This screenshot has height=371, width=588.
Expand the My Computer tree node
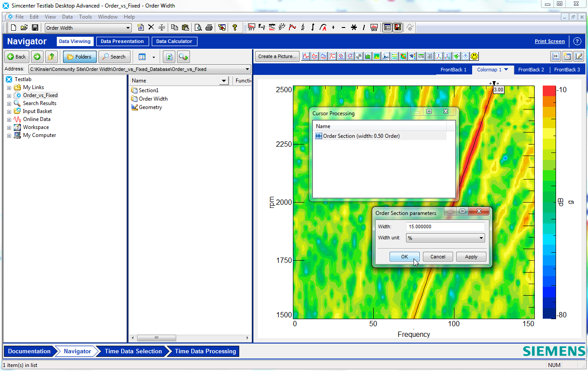[9, 136]
